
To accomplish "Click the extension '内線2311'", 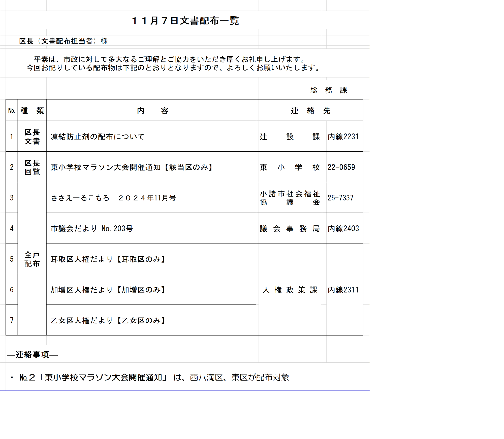I will tap(343, 290).
